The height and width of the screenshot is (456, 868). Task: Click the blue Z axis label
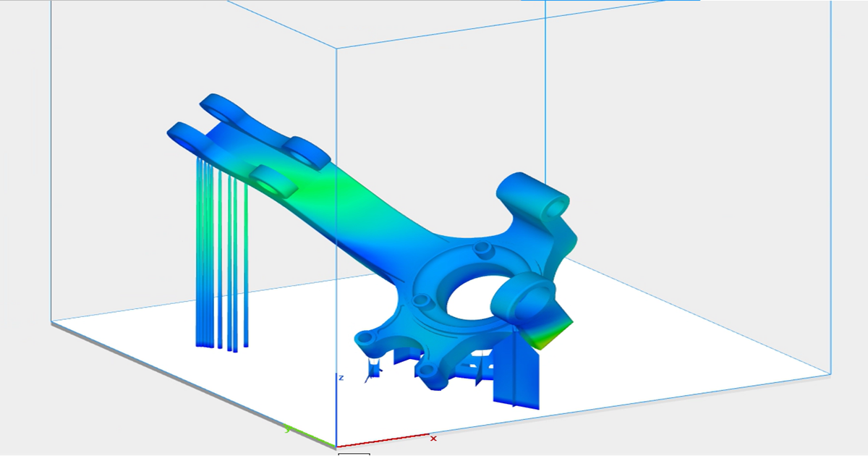click(341, 378)
